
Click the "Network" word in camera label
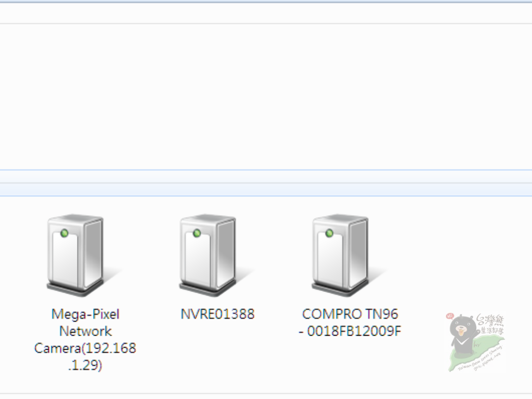85,331
